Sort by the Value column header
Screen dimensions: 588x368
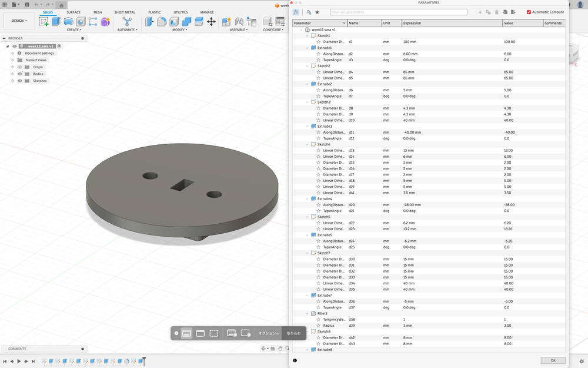[523, 23]
